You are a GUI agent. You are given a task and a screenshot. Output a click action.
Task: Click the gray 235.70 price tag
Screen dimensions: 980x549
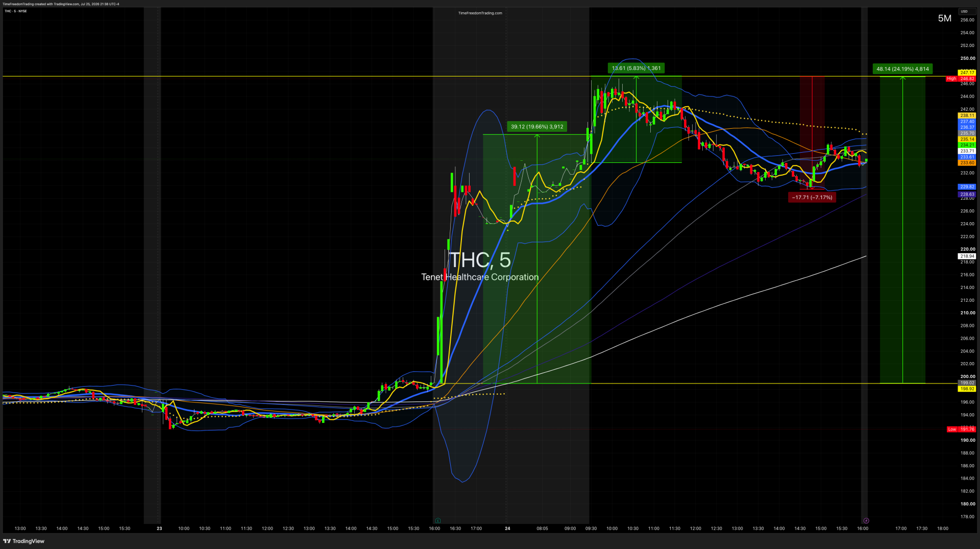967,133
